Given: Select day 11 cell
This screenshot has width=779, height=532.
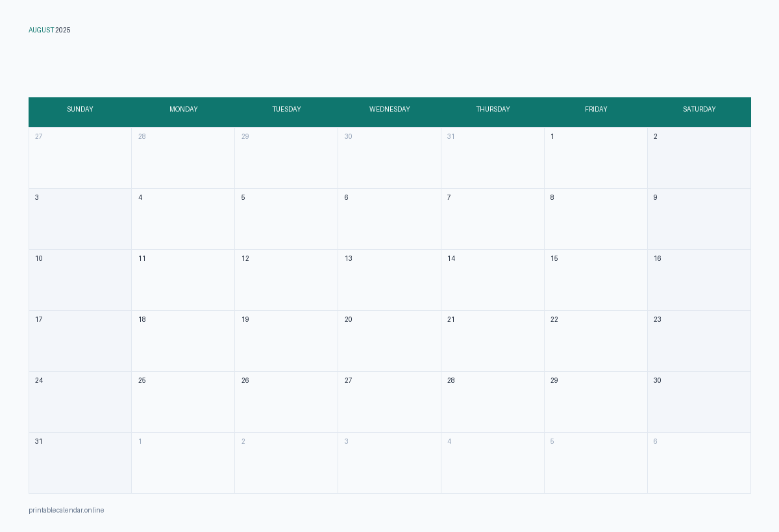Looking at the screenshot, I should 184,280.
